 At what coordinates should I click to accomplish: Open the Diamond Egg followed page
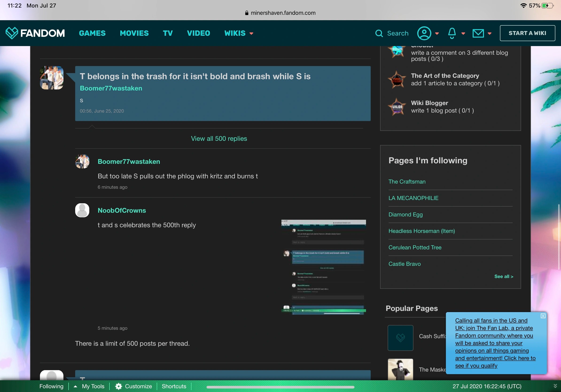[405, 214]
